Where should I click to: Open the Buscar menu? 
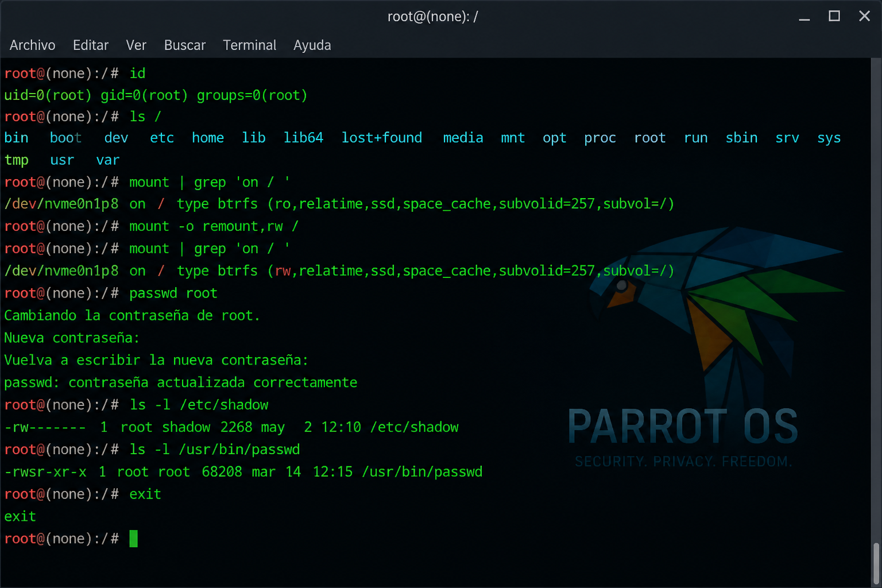185,45
